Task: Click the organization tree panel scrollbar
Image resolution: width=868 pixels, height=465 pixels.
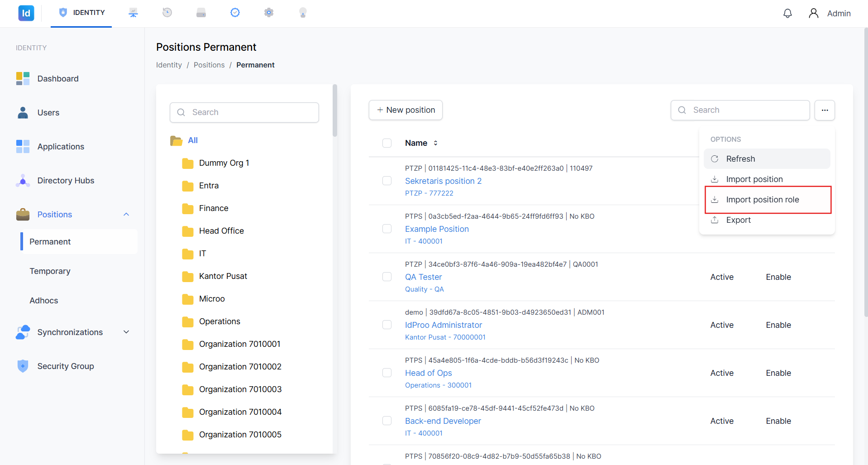Action: pyautogui.click(x=335, y=110)
